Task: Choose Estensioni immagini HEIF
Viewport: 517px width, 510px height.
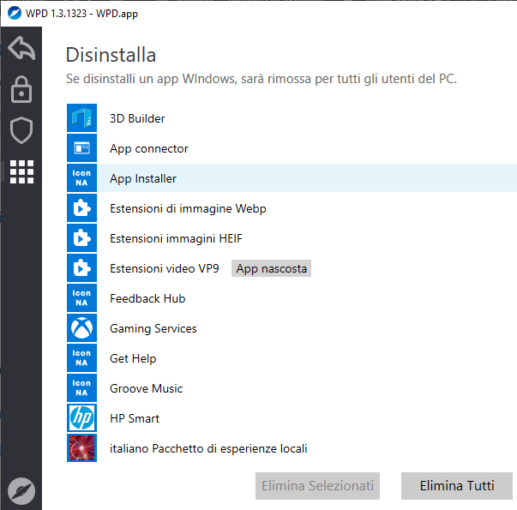Action: 176,239
